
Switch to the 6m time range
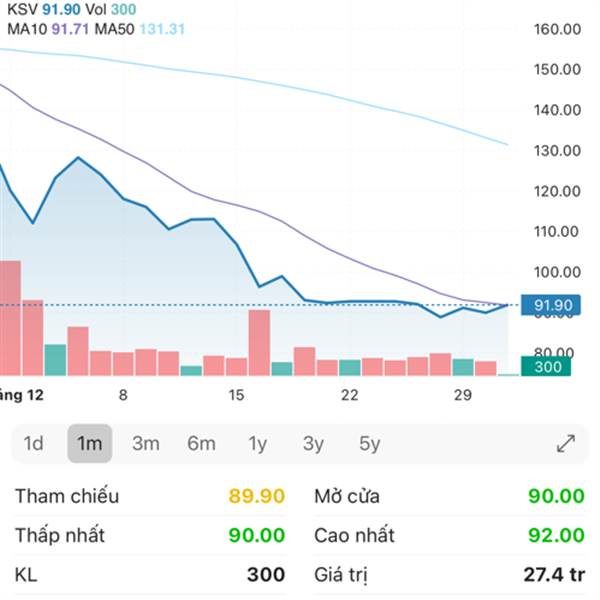coord(201,444)
